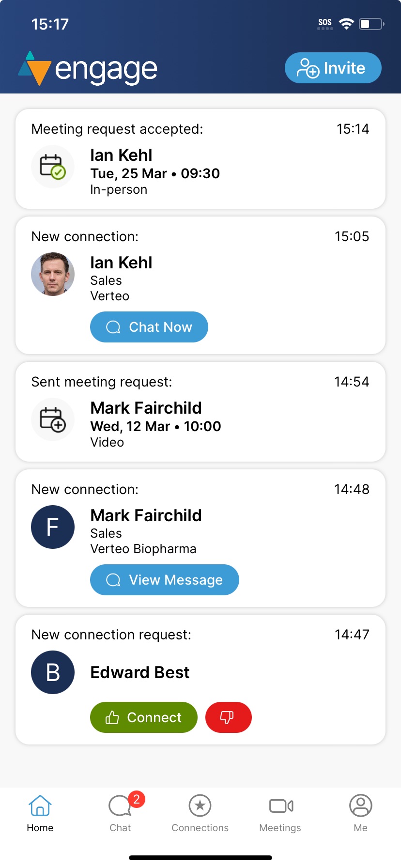Open the Mark Fairchild 12 Mar meeting request

[x=200, y=418]
